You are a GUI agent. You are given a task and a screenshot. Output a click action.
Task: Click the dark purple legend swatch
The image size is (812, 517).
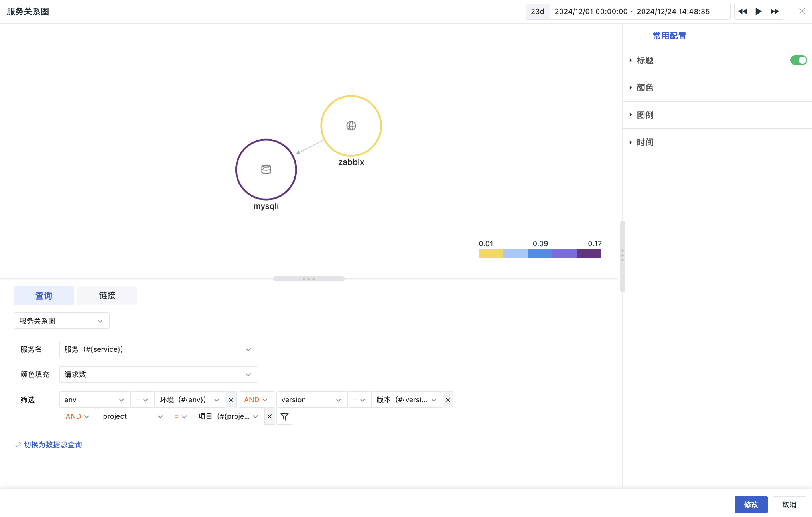tap(589, 254)
